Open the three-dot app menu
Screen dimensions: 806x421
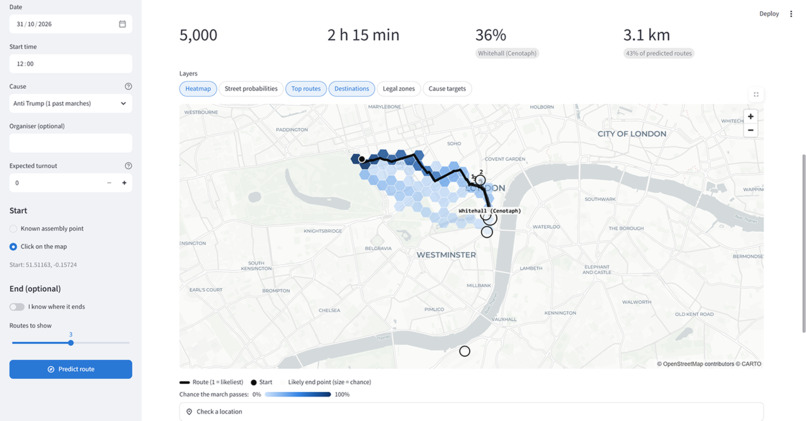coord(791,14)
